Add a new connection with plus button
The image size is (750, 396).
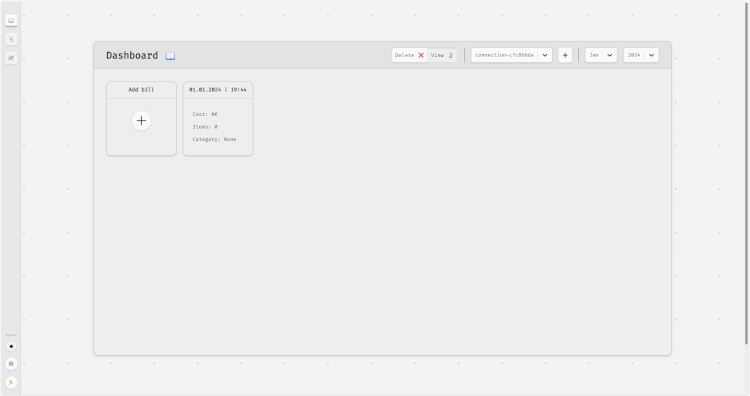coord(565,55)
